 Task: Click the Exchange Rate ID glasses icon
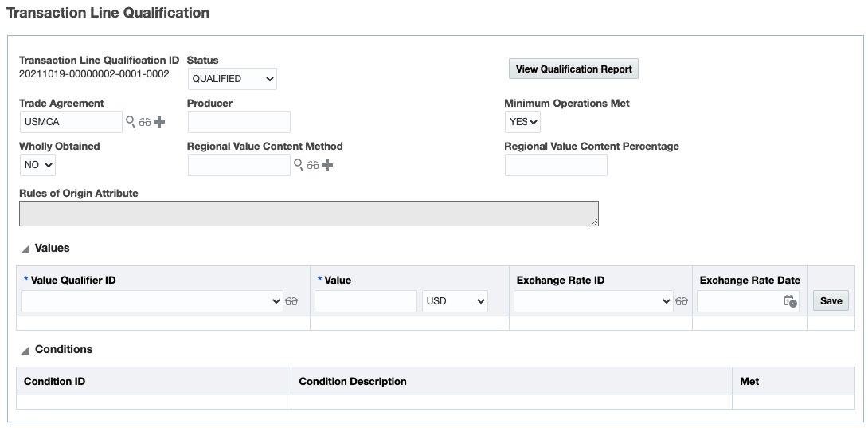(x=682, y=301)
